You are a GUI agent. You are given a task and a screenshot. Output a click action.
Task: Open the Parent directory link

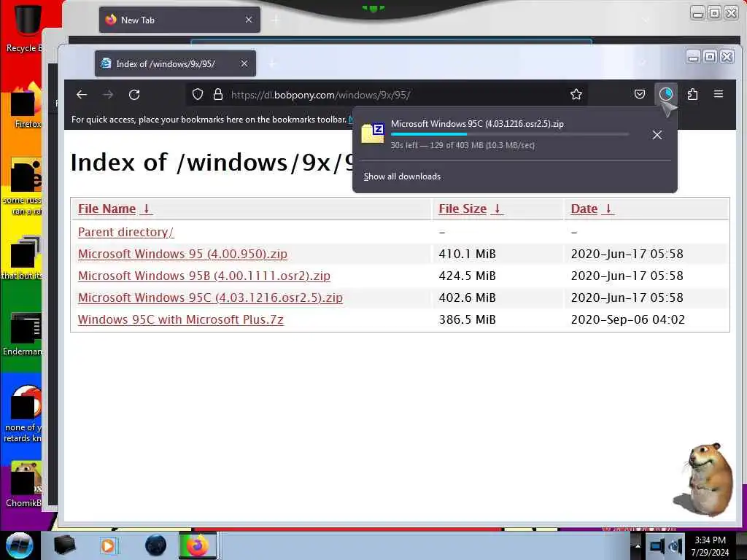tap(125, 233)
